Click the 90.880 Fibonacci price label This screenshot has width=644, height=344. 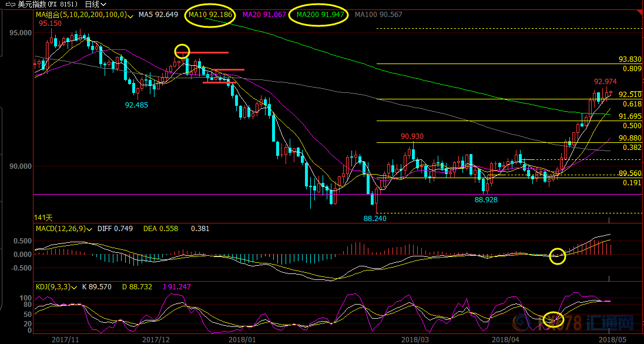coord(630,138)
